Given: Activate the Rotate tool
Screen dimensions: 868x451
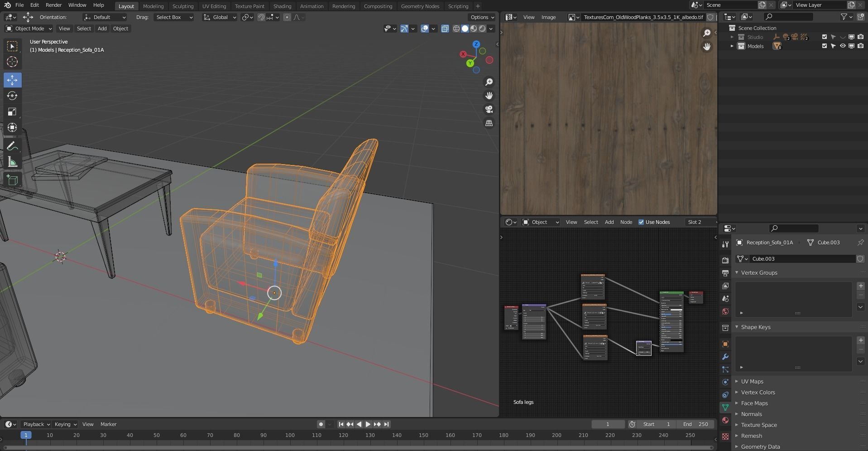Looking at the screenshot, I should pyautogui.click(x=12, y=96).
